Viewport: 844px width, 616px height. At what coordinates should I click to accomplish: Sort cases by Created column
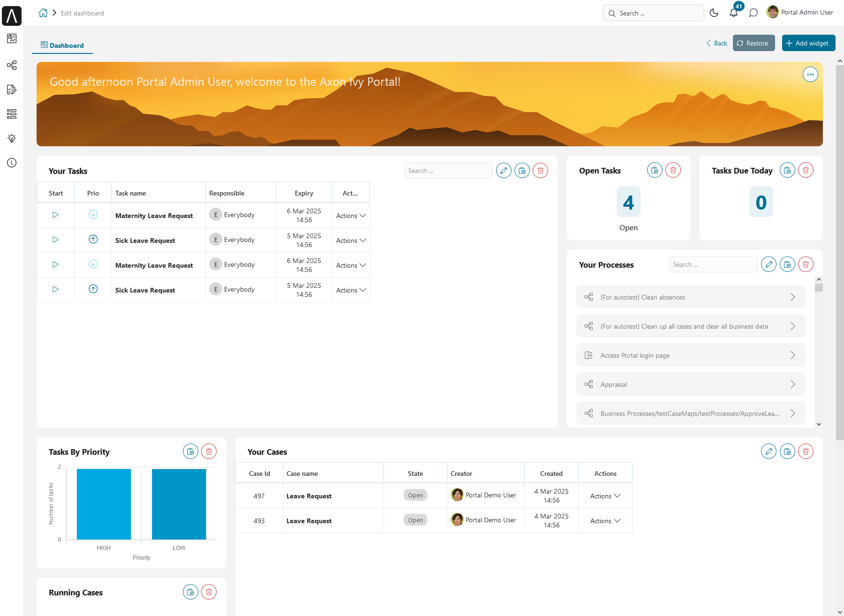[551, 473]
